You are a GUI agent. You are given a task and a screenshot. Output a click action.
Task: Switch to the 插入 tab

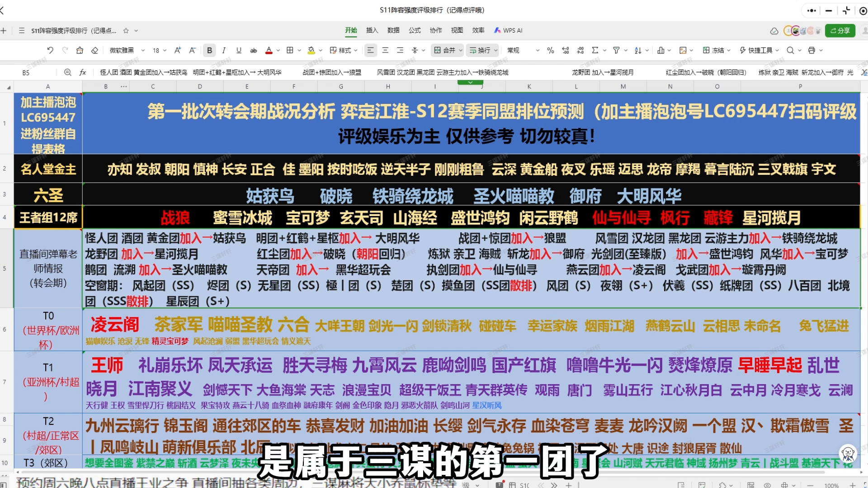372,30
